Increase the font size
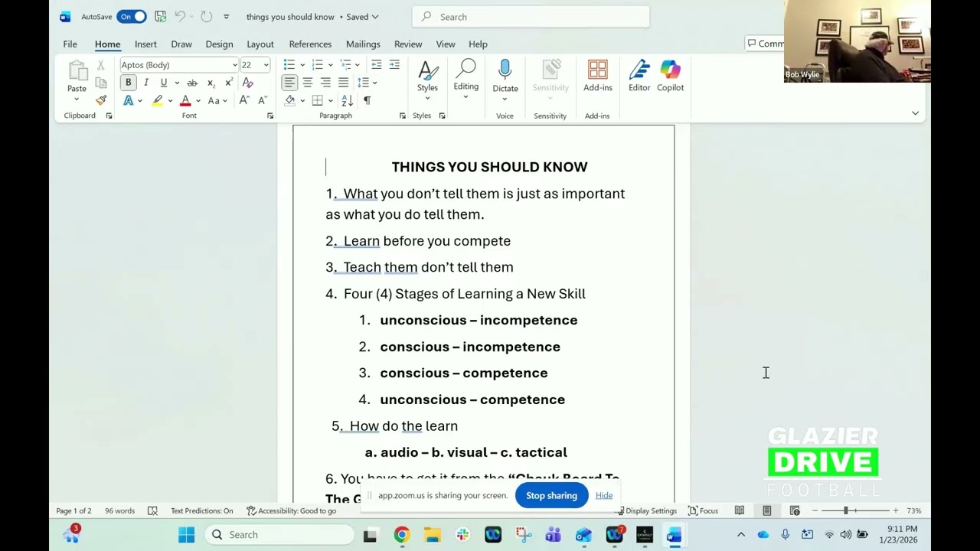Viewport: 980px width, 551px height. click(244, 100)
